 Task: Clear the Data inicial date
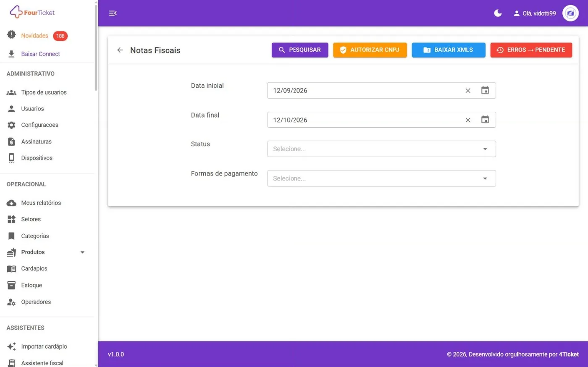(x=468, y=91)
